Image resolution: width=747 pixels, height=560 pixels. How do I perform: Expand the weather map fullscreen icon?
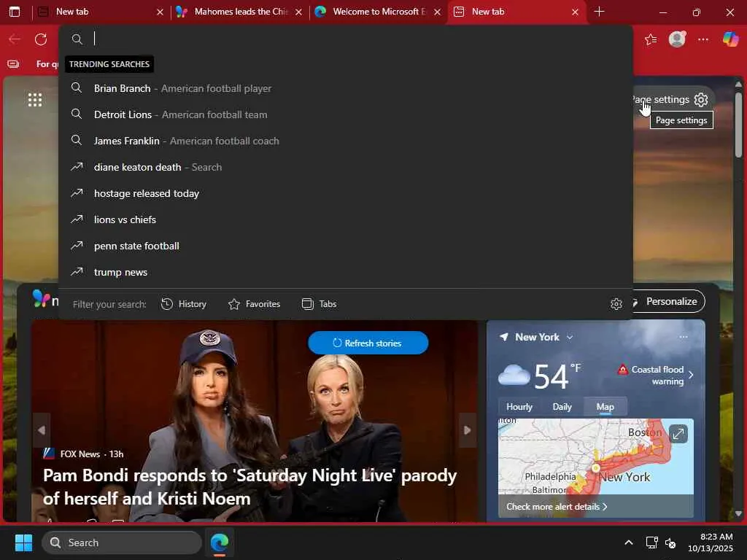(x=678, y=434)
